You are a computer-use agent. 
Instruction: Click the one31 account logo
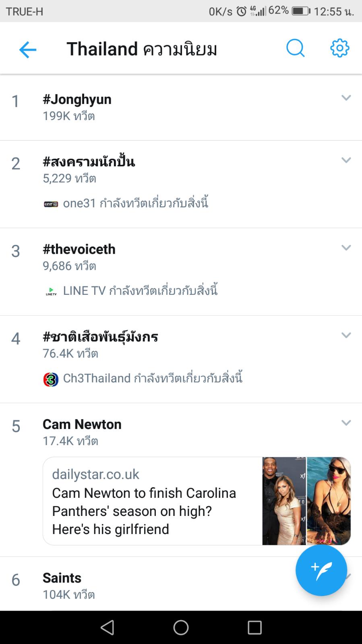(x=51, y=204)
